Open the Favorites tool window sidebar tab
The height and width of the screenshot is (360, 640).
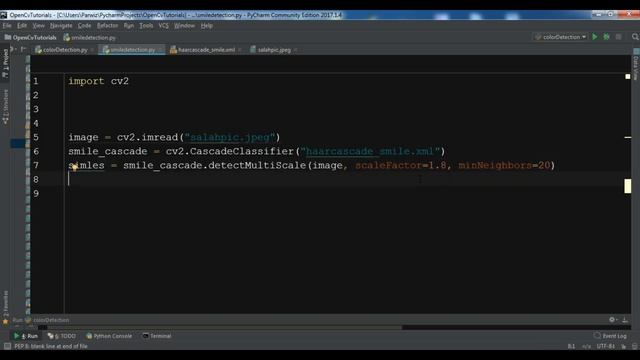coord(5,307)
